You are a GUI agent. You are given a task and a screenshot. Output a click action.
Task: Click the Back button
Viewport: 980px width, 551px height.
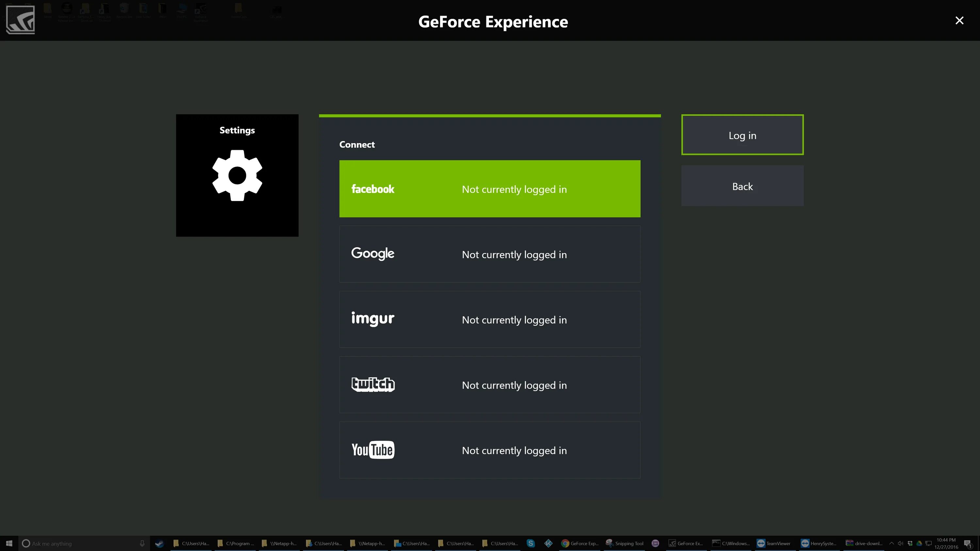[x=743, y=186]
